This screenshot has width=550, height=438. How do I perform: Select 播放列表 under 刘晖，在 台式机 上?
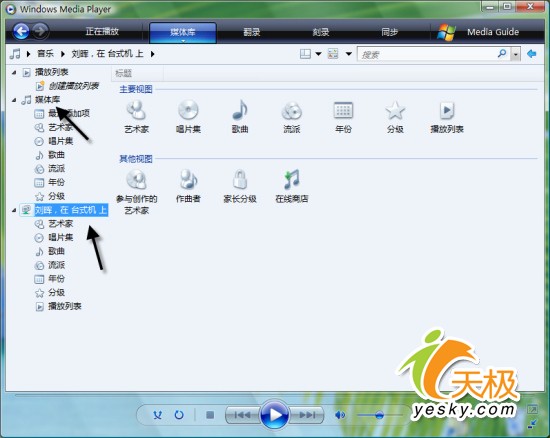[65, 306]
